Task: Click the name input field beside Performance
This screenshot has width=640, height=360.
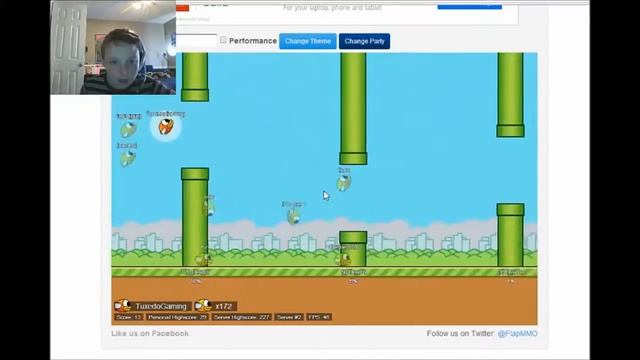Action: point(196,41)
